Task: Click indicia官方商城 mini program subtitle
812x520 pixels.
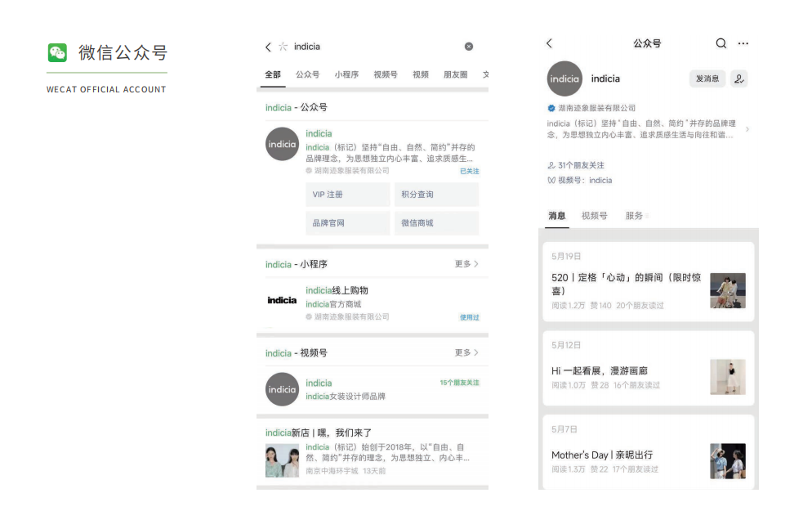Action: pos(333,304)
